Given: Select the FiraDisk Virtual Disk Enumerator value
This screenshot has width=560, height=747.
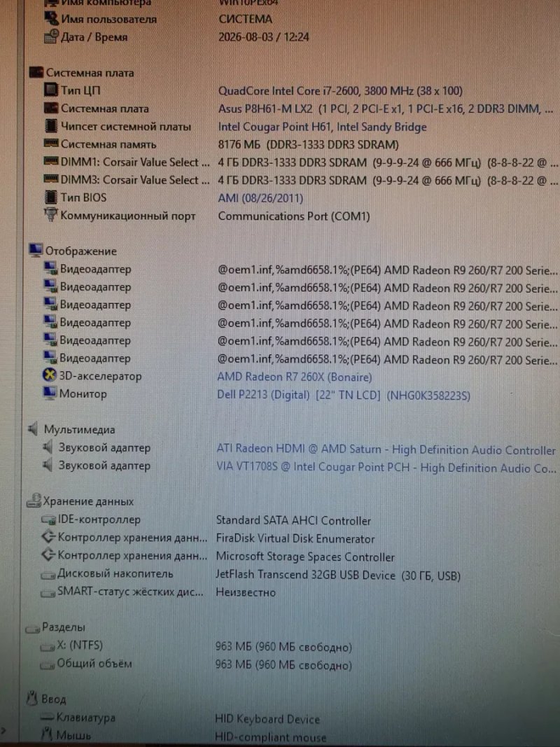Looking at the screenshot, I should pos(295,539).
